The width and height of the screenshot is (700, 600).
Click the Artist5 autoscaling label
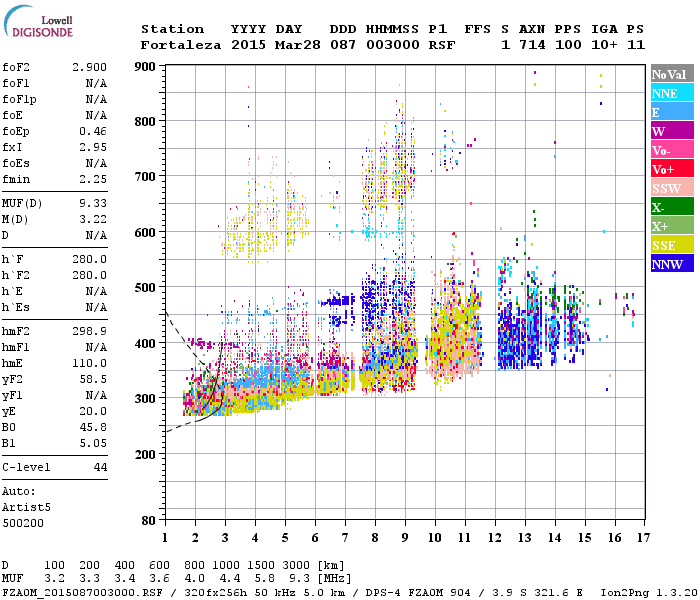tap(26, 508)
